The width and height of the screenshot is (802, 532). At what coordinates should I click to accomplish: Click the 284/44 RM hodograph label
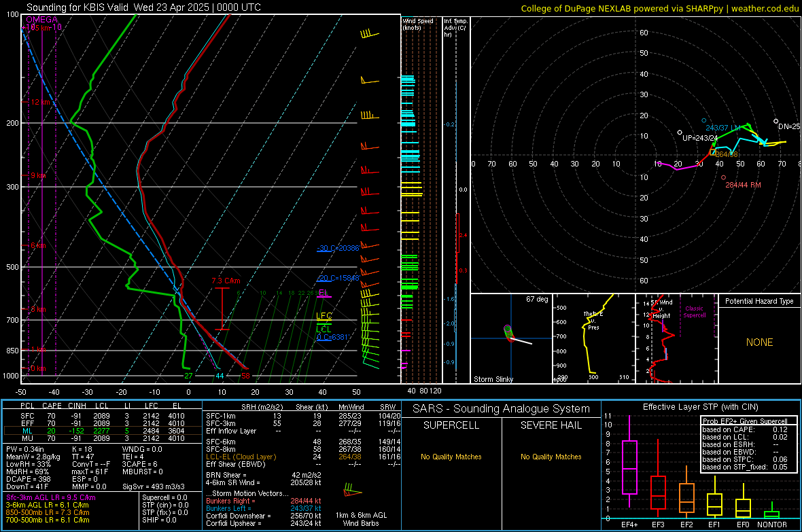tap(743, 185)
